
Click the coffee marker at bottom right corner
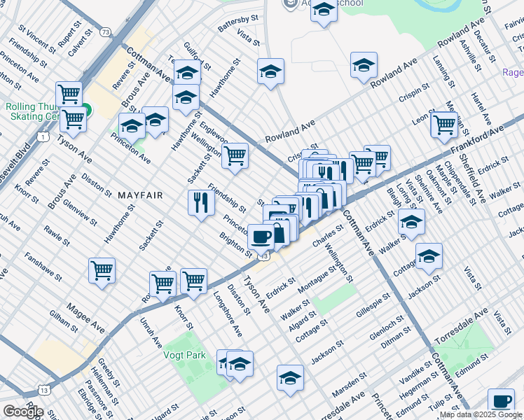(x=502, y=402)
